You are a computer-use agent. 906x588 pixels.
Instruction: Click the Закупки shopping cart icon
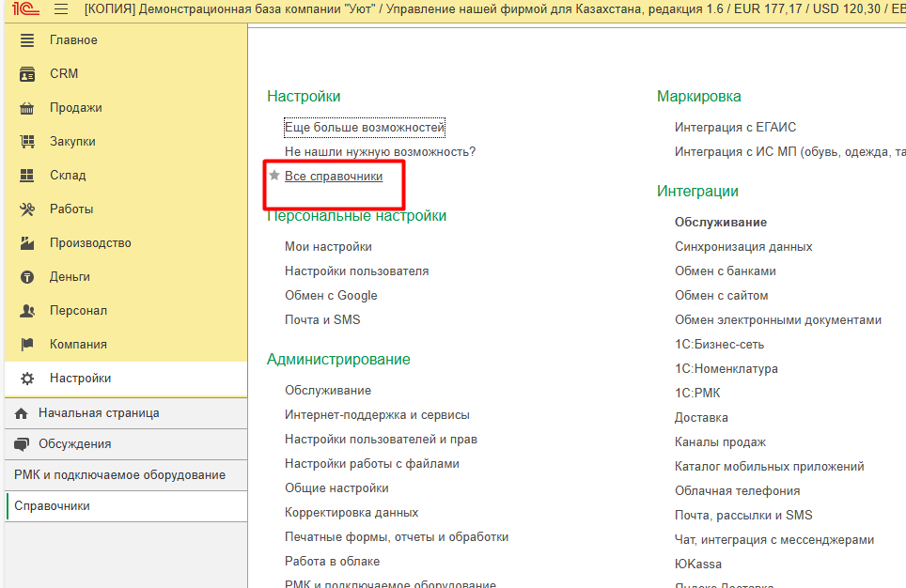[x=28, y=142]
